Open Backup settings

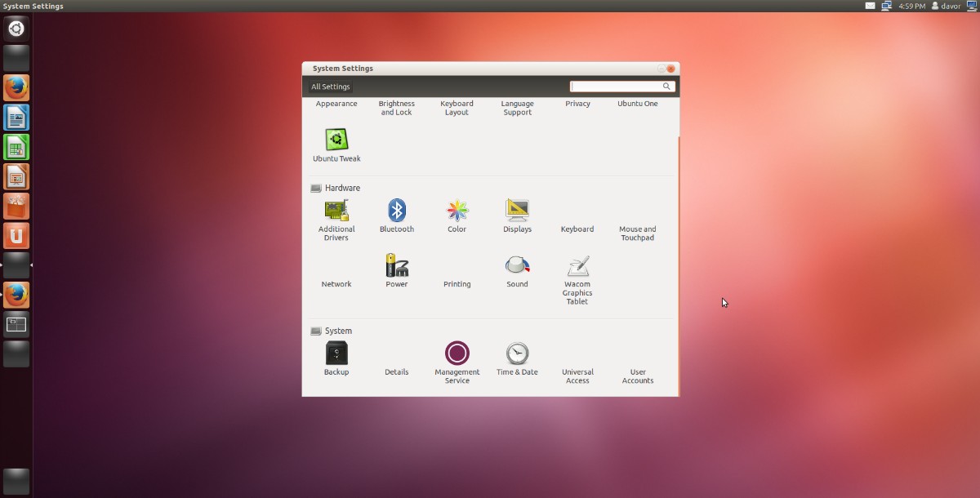[x=336, y=359]
